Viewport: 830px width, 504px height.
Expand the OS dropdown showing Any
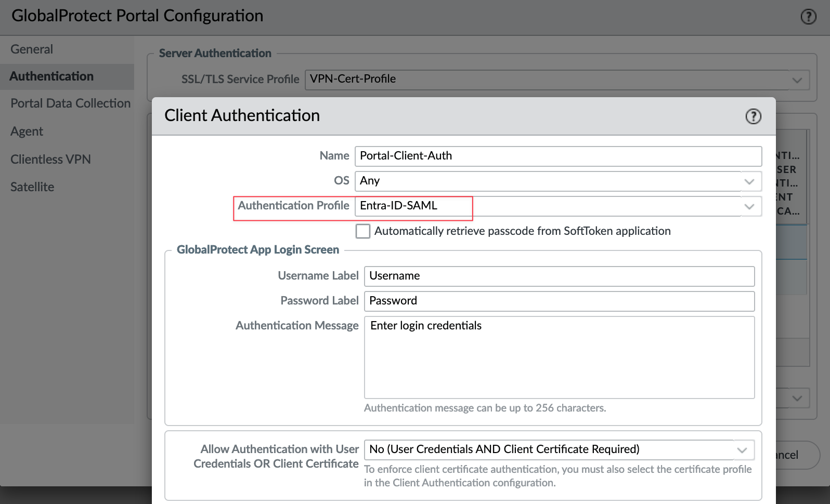click(749, 181)
